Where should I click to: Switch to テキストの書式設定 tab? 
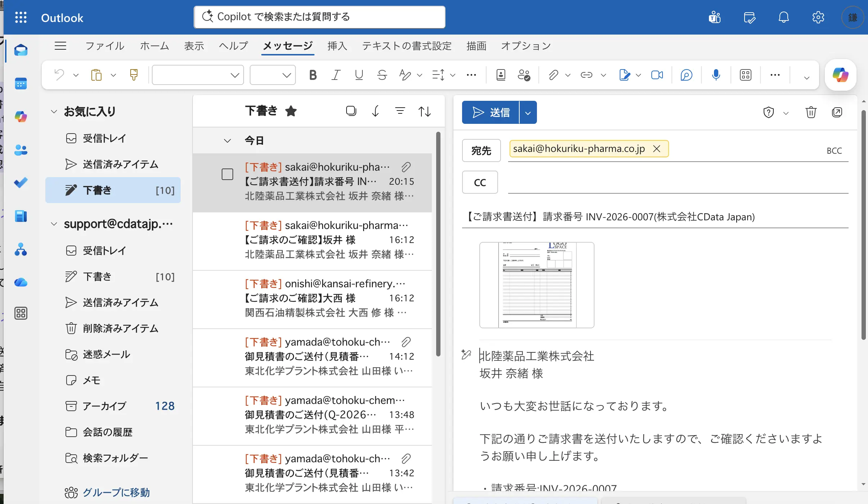(x=407, y=46)
